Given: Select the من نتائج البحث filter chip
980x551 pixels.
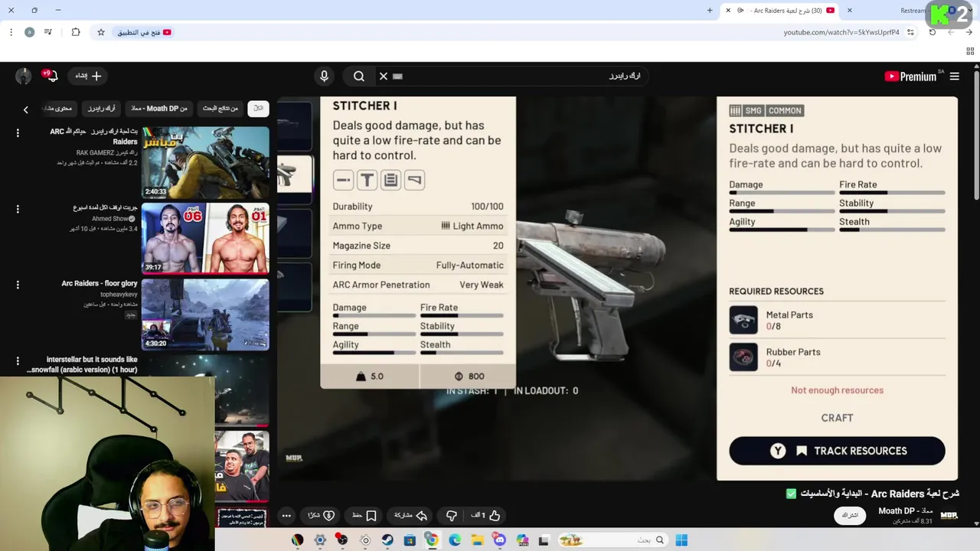Looking at the screenshot, I should point(220,108).
